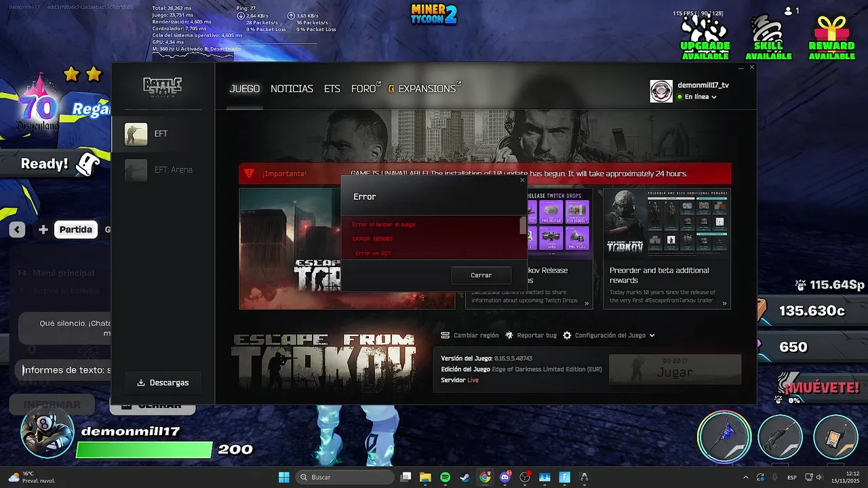Open more on Twitch Drops news arrow
The image size is (868, 488).
(x=587, y=304)
